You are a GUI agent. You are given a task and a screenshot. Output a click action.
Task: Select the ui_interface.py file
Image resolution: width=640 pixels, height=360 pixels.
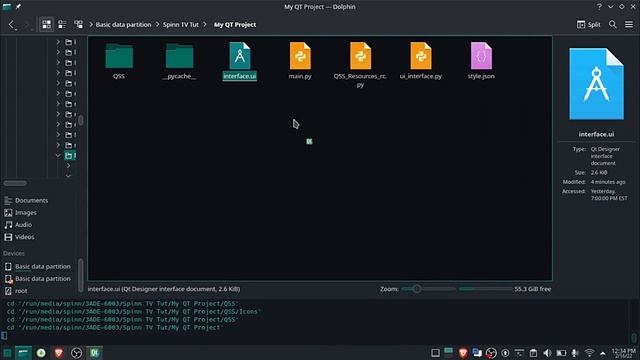tap(421, 60)
